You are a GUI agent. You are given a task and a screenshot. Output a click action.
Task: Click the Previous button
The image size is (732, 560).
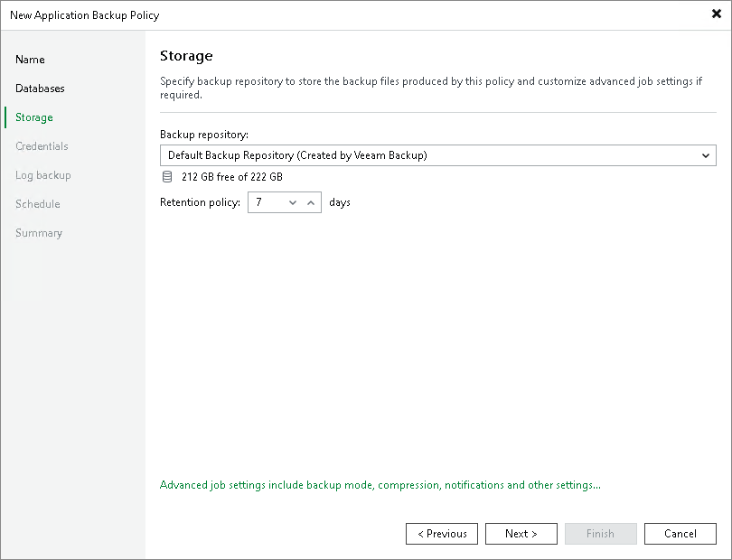pos(442,534)
